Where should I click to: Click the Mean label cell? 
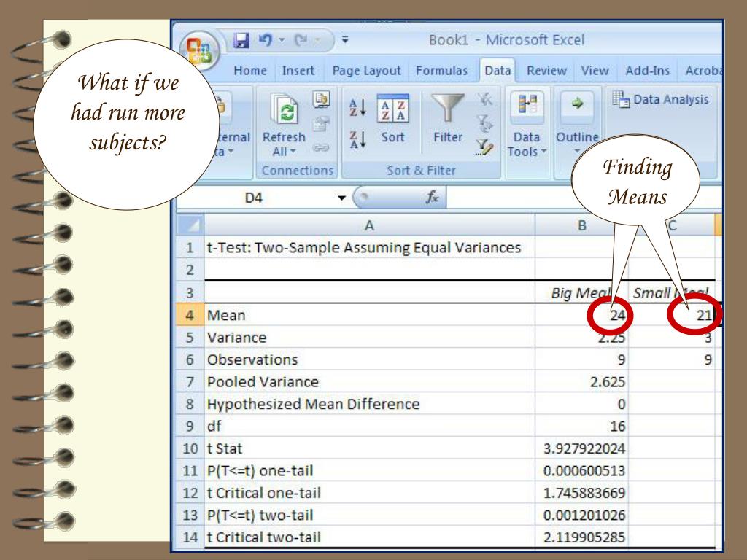tap(369, 315)
